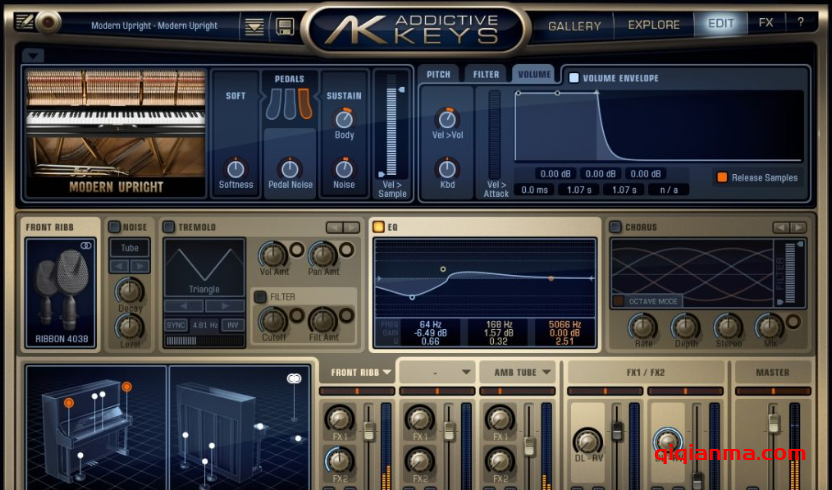Viewport: 832px width, 490px height.
Task: Click the tremolo Pan Amt knob
Action: (323, 255)
